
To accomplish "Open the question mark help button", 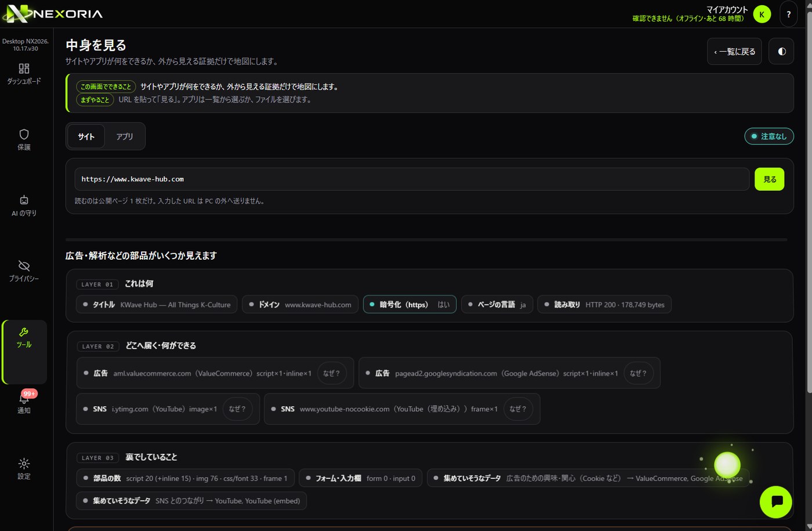I will point(789,14).
